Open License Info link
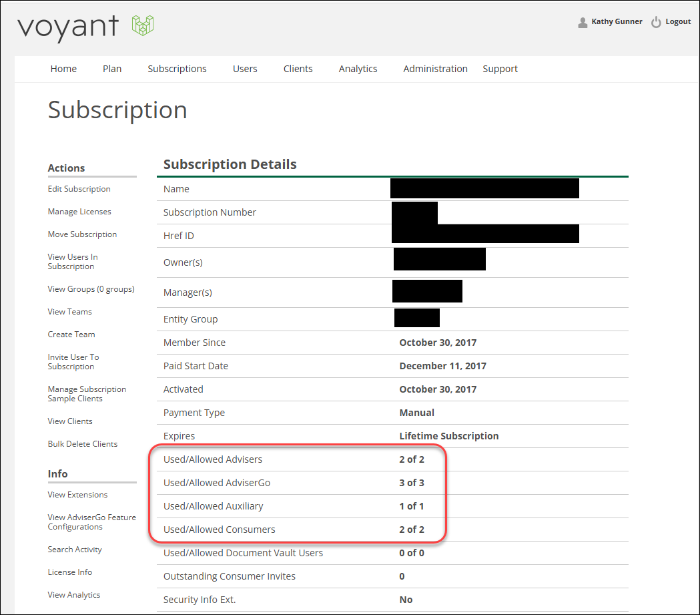Viewport: 700px width, 615px height. coord(69,572)
